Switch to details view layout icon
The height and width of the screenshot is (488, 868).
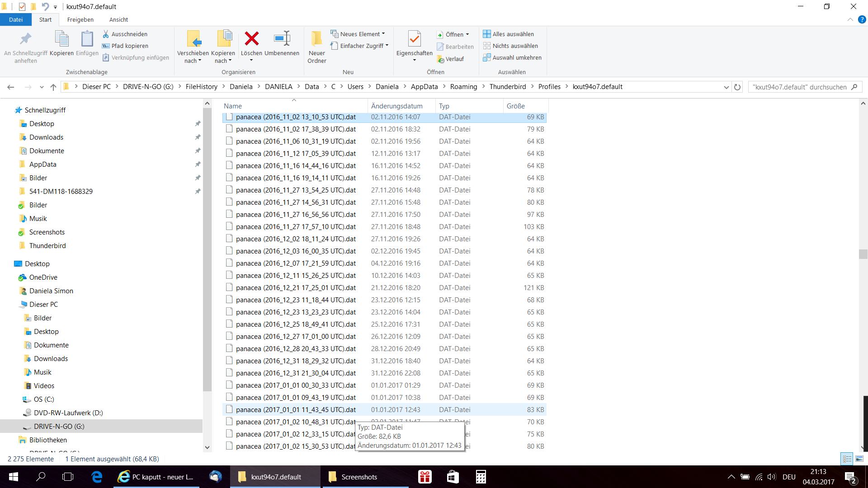coord(847,459)
